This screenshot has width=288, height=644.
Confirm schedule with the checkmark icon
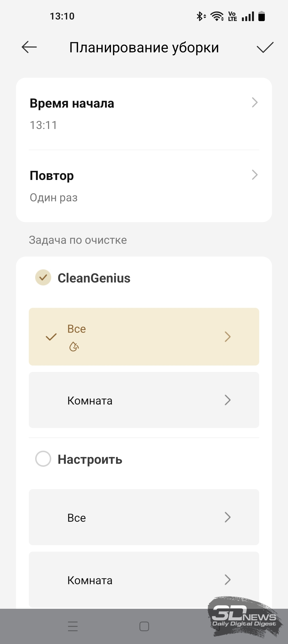coord(265,48)
